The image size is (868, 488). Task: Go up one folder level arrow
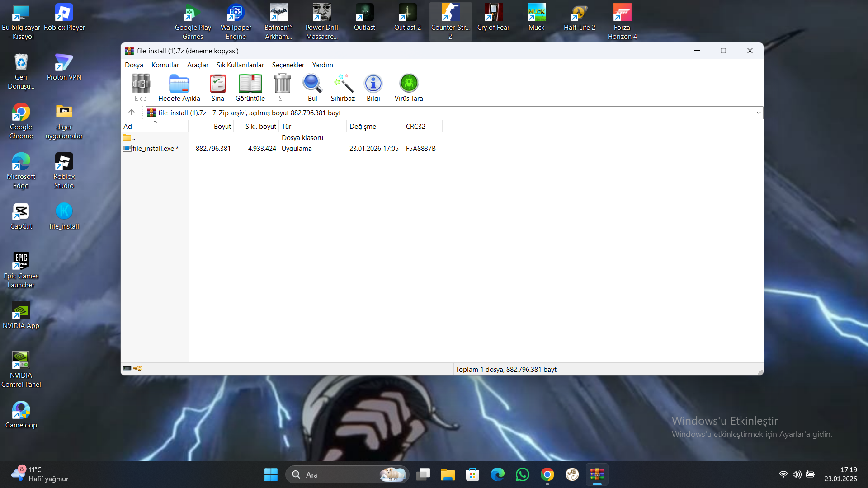(132, 112)
